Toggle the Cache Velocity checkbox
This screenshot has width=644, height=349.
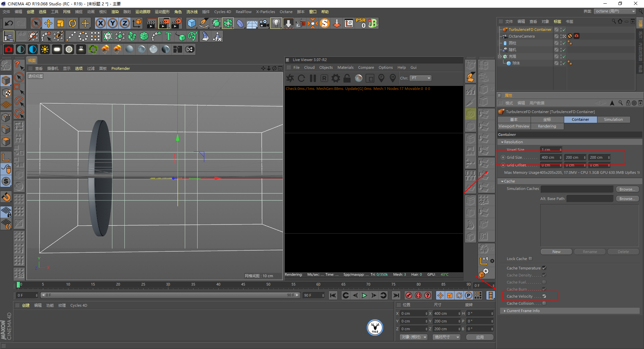coord(544,296)
